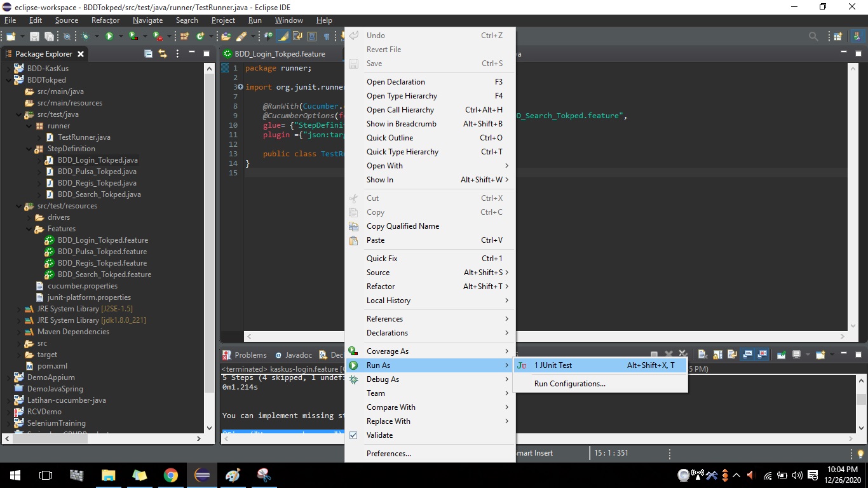The width and height of the screenshot is (868, 488).
Task: Collapse the Features folder node
Action: pos(29,229)
